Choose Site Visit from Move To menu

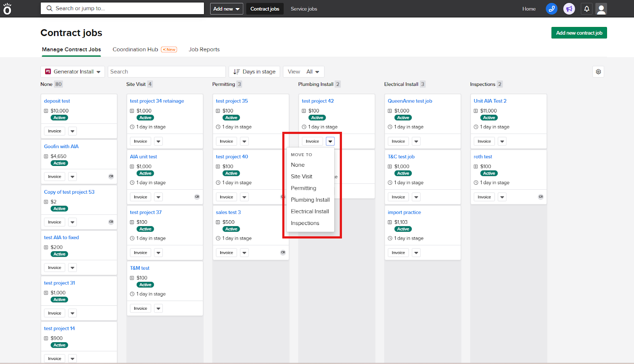point(301,177)
